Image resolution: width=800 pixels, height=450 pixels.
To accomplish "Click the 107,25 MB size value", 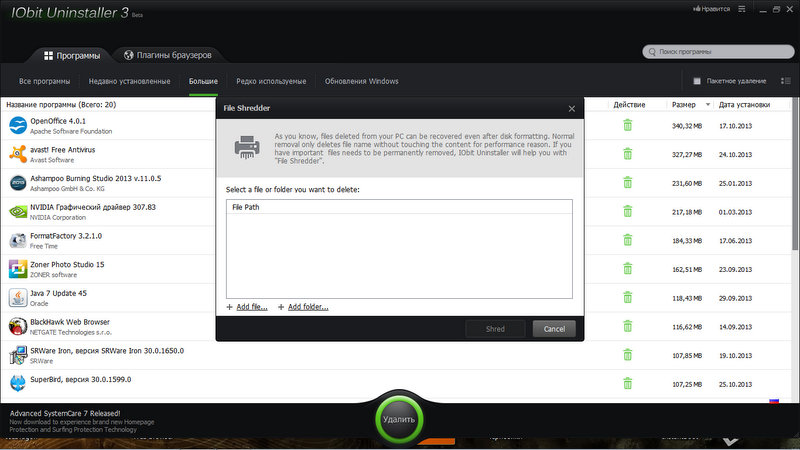I will tap(687, 384).
